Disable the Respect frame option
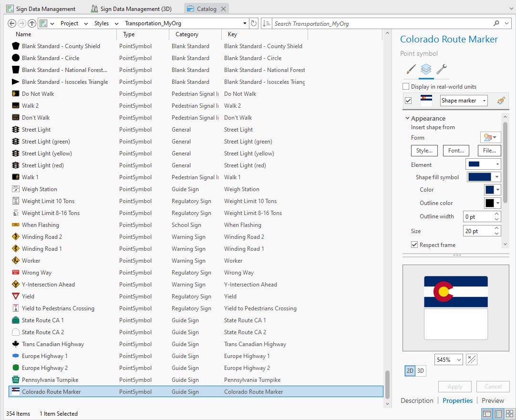 414,245
